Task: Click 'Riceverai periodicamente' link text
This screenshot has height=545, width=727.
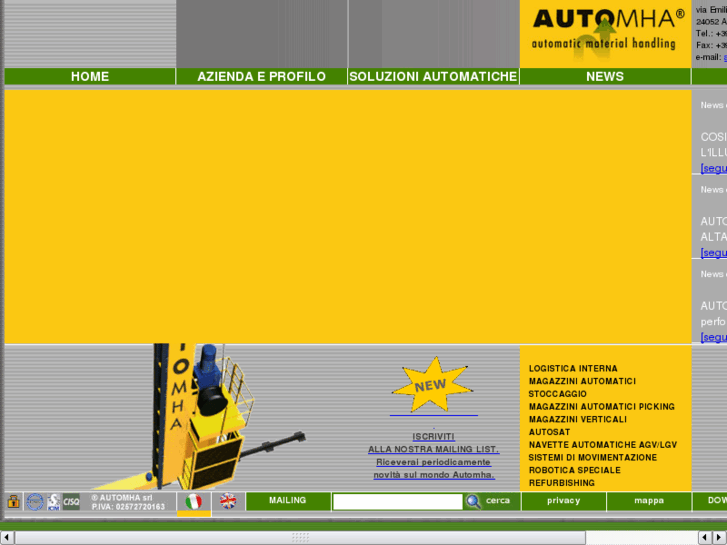Action: [434, 462]
